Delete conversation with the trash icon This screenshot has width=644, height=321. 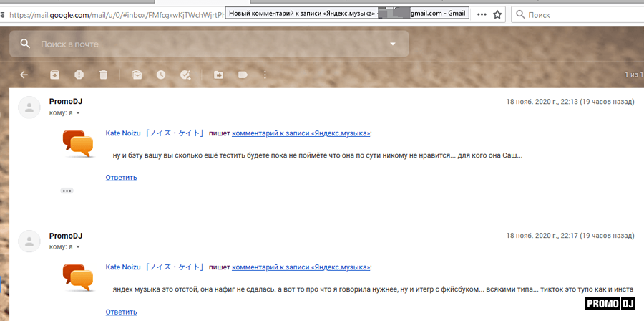tap(103, 75)
